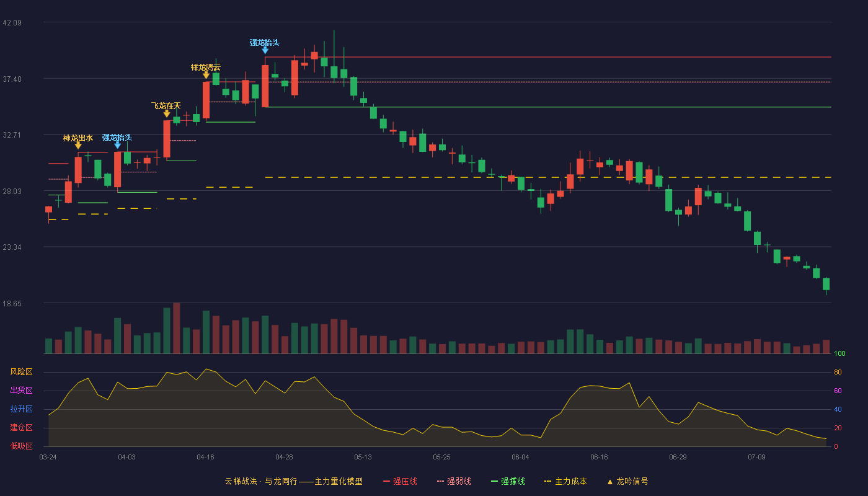Click the 07-09 date label
This screenshot has height=496, width=868.
pos(756,457)
